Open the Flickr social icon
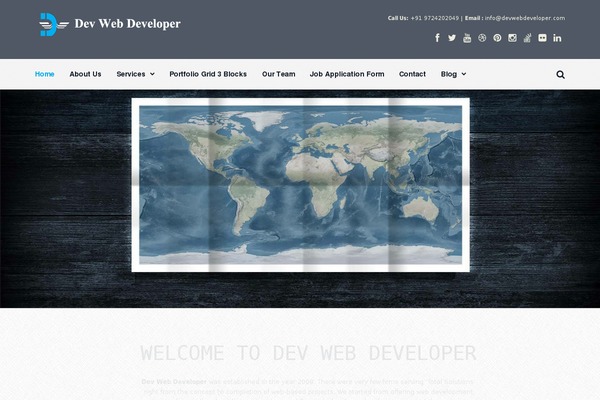 tap(542, 38)
